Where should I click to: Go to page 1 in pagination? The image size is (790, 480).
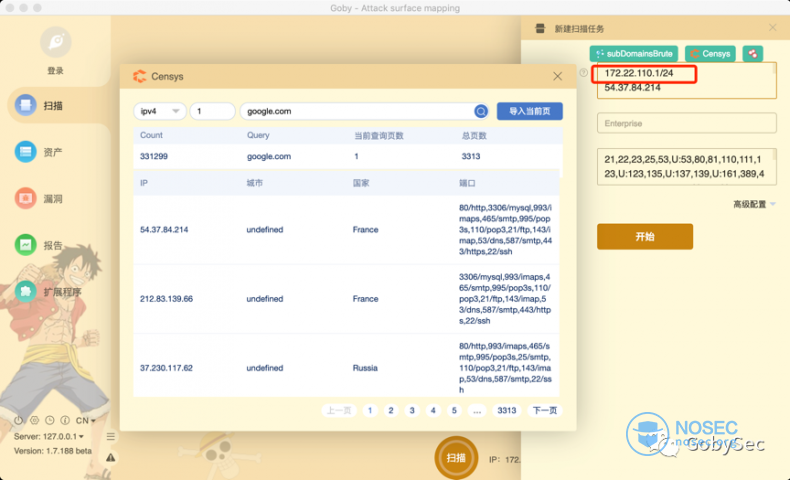click(370, 410)
